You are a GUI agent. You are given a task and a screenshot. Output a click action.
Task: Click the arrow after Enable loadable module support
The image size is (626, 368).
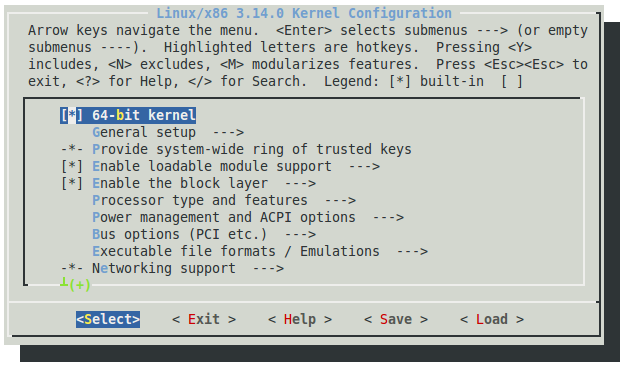tap(364, 166)
